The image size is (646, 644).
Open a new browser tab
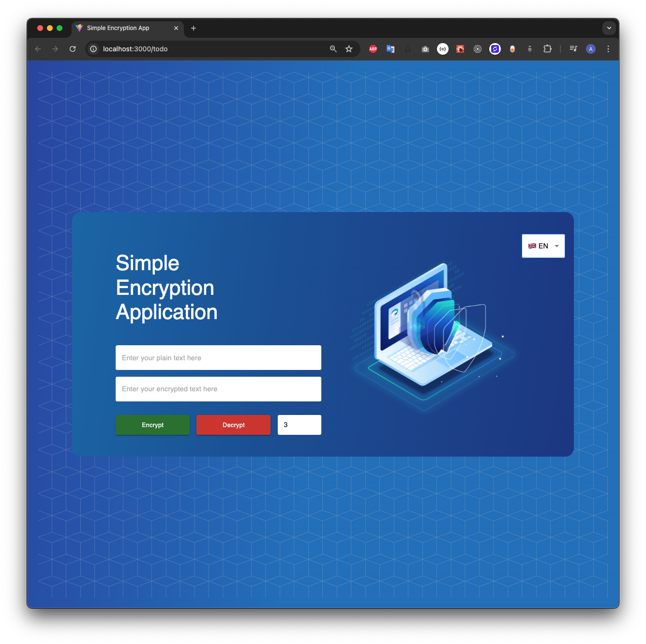pos(194,28)
